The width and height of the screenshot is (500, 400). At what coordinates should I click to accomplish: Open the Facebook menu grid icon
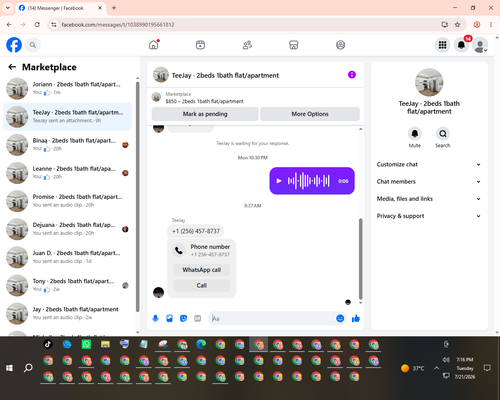click(442, 45)
